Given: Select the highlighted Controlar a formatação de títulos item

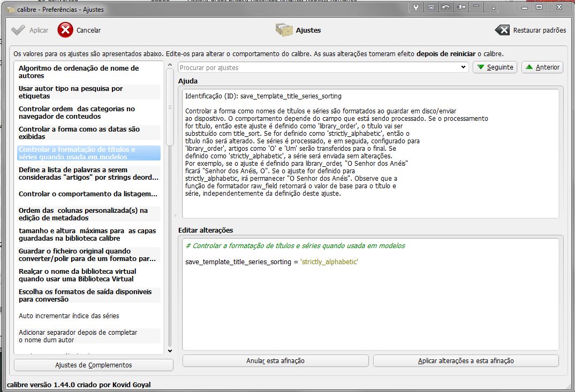Looking at the screenshot, I should (89, 153).
